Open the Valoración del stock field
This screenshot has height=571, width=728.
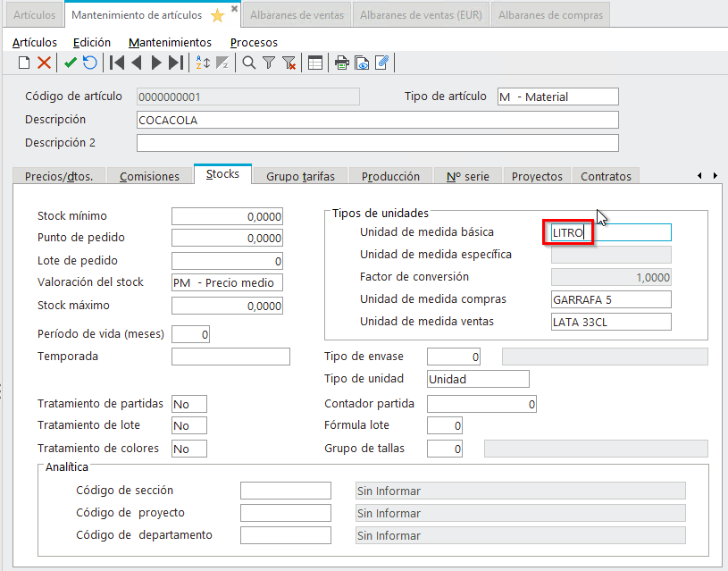click(227, 282)
